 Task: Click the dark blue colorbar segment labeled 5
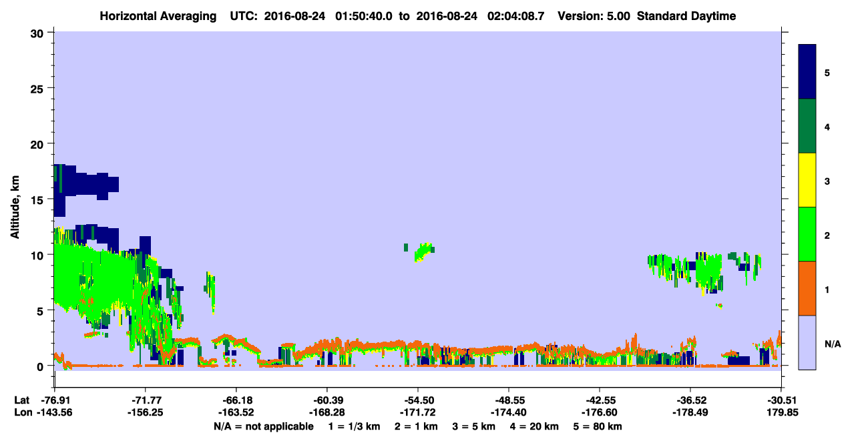point(807,71)
